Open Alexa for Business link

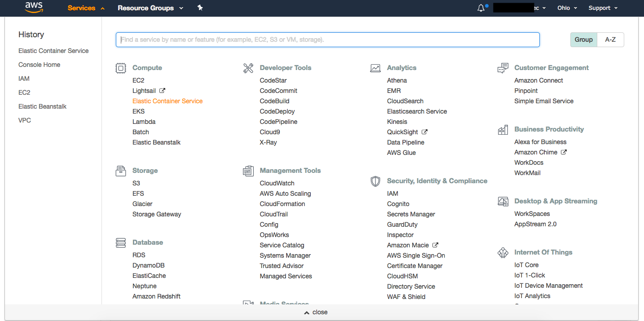pyautogui.click(x=540, y=142)
